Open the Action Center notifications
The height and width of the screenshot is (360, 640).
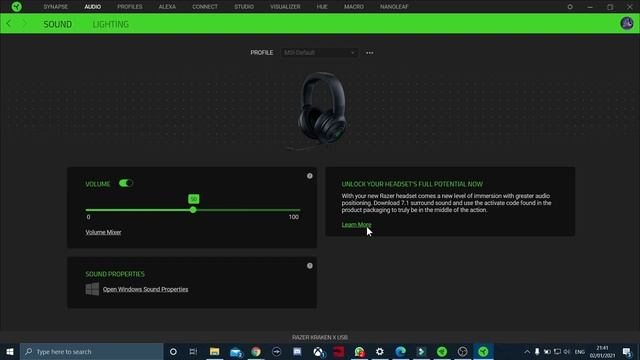[x=627, y=351]
